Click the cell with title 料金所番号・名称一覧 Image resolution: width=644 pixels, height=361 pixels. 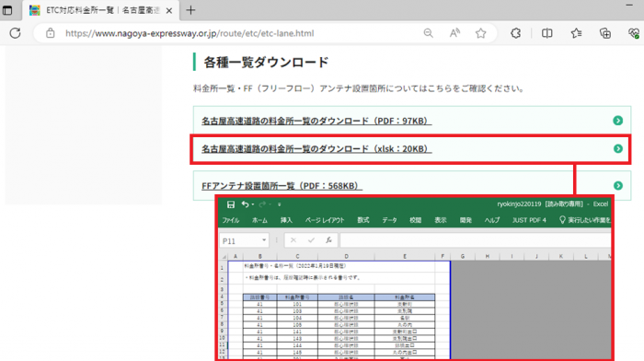(295, 266)
